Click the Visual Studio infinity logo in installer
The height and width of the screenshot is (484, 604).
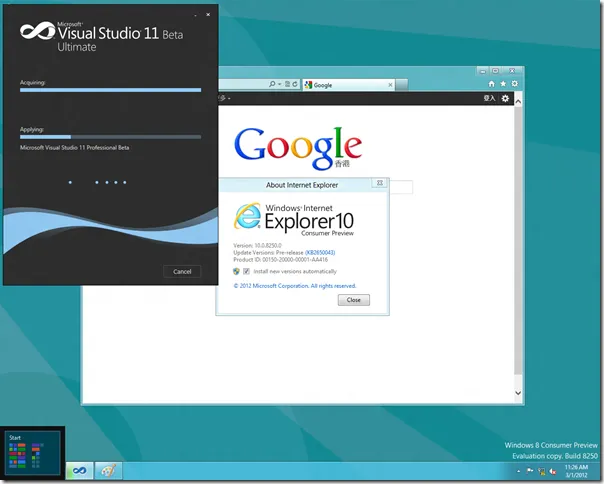coord(37,31)
